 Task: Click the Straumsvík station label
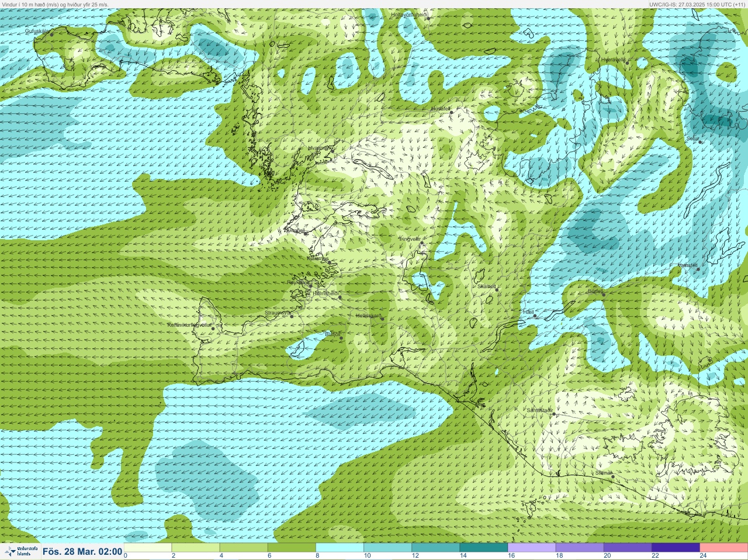(278, 313)
